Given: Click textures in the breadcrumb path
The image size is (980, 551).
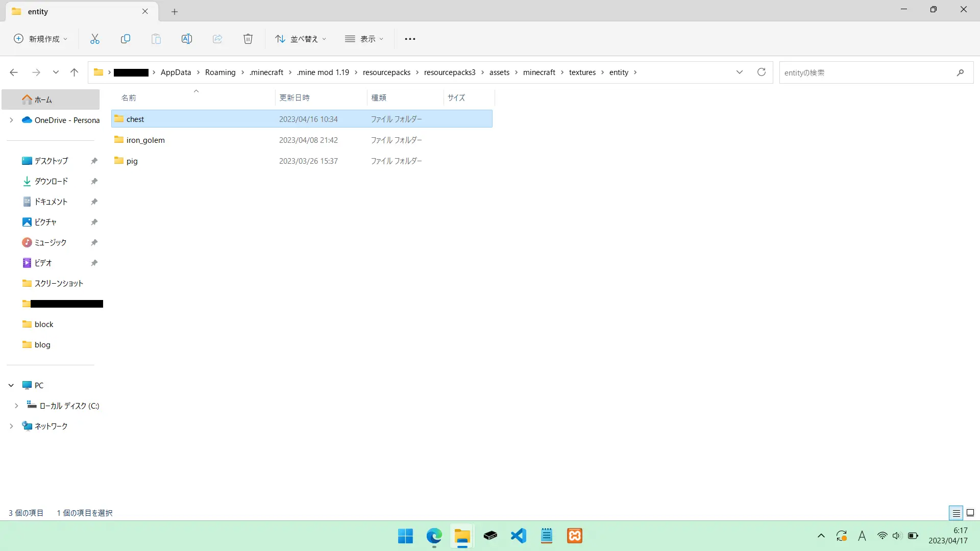Looking at the screenshot, I should tap(582, 72).
